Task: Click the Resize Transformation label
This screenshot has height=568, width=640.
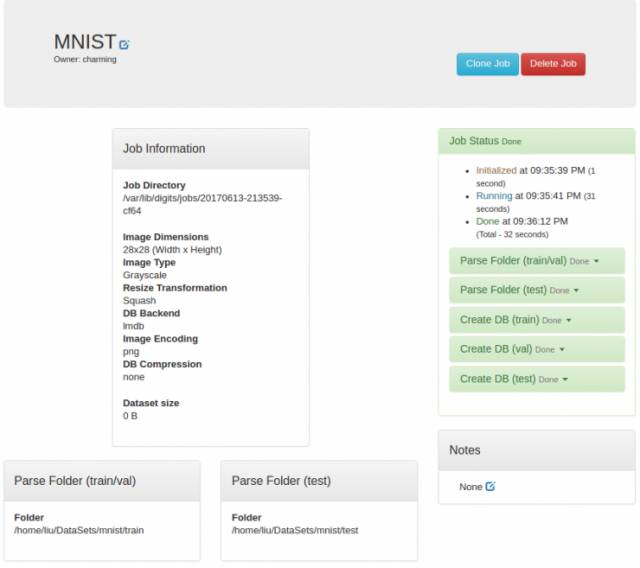Action: 175,288
